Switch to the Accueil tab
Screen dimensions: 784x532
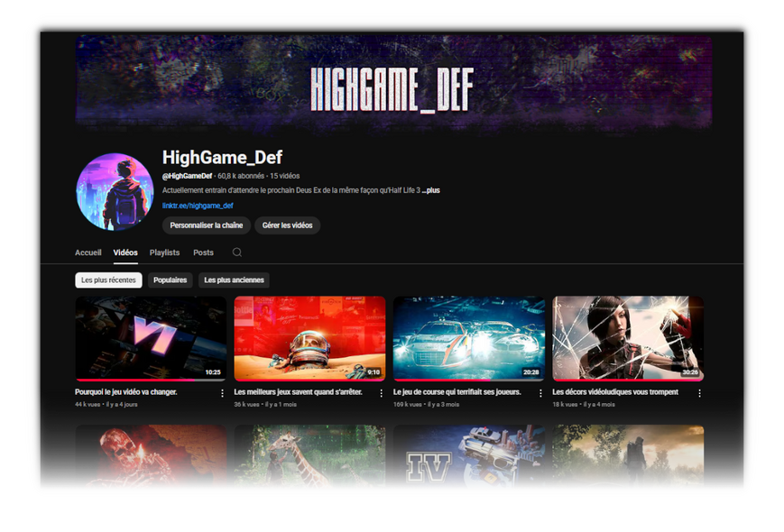pyautogui.click(x=88, y=252)
